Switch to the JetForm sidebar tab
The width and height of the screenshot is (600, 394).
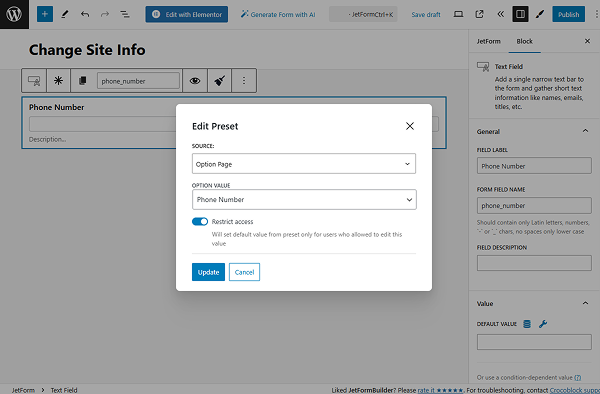point(488,41)
